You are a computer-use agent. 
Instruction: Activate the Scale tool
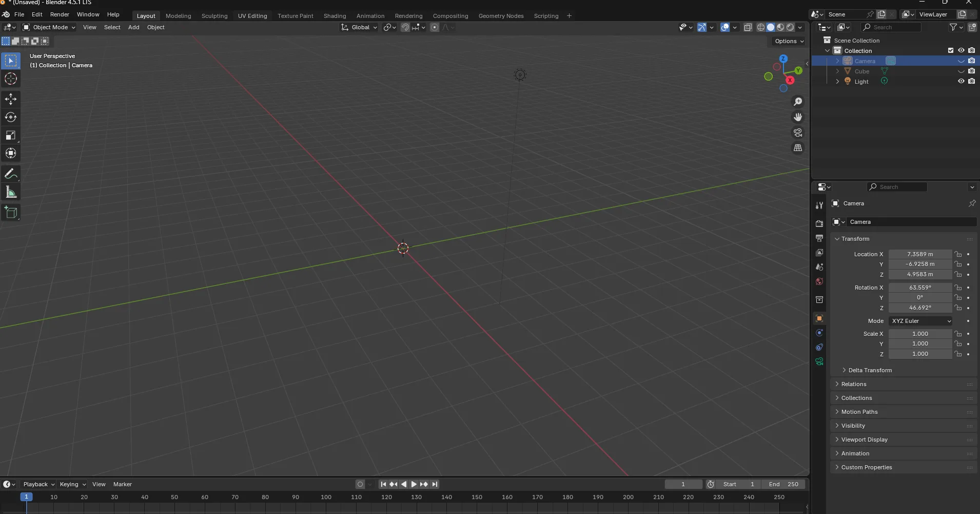tap(11, 135)
